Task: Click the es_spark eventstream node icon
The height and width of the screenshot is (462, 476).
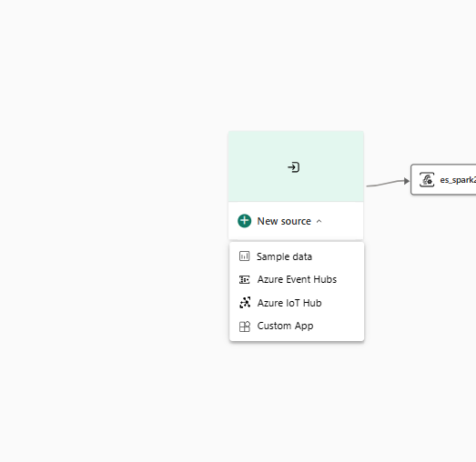Action: point(427,179)
